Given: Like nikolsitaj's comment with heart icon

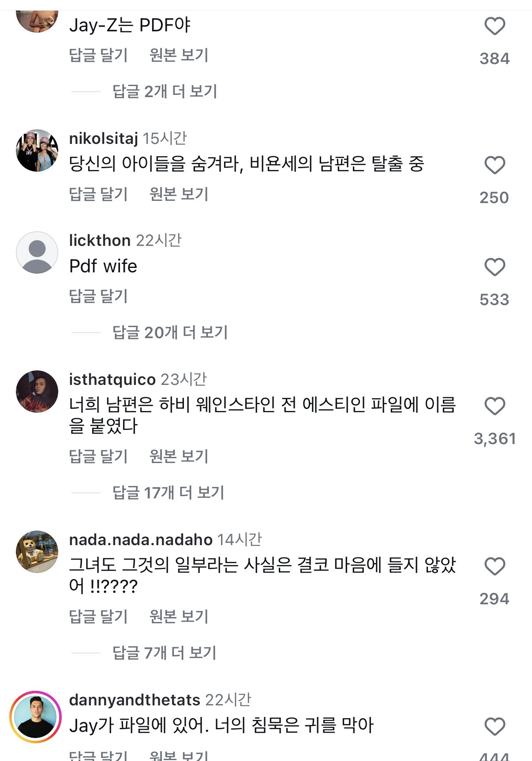Looking at the screenshot, I should pos(495,165).
